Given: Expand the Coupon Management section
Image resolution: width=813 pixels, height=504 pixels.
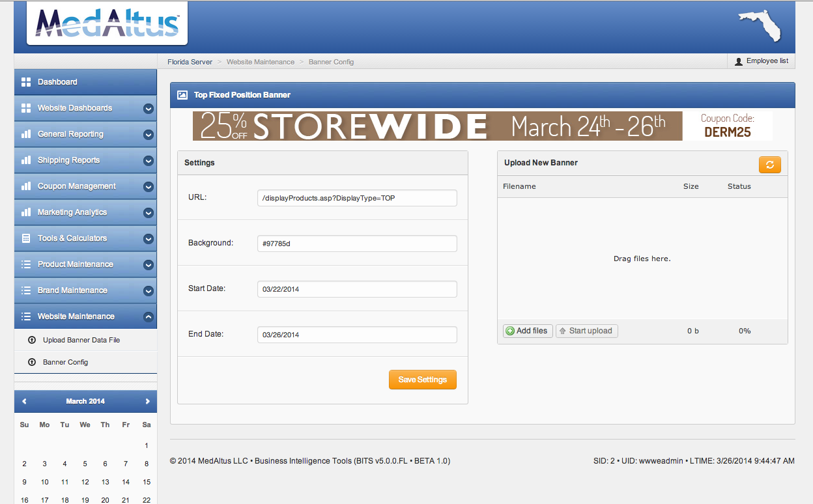Looking at the screenshot, I should tap(148, 187).
